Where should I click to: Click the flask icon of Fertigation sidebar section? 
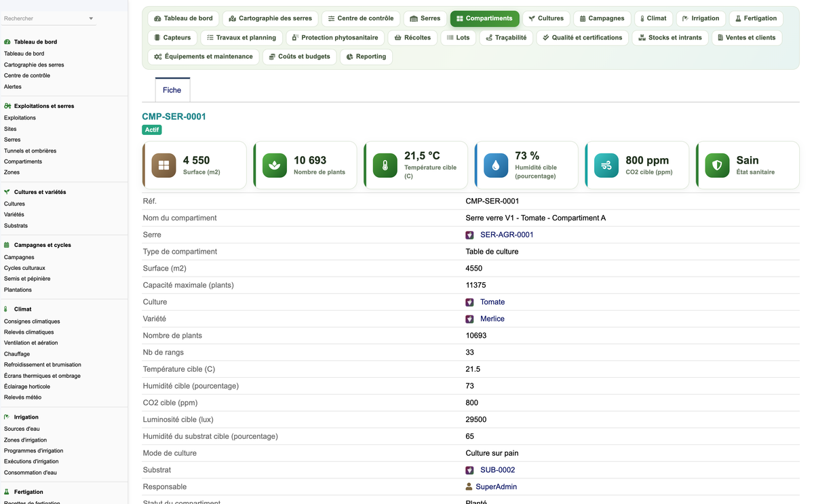pos(7,492)
